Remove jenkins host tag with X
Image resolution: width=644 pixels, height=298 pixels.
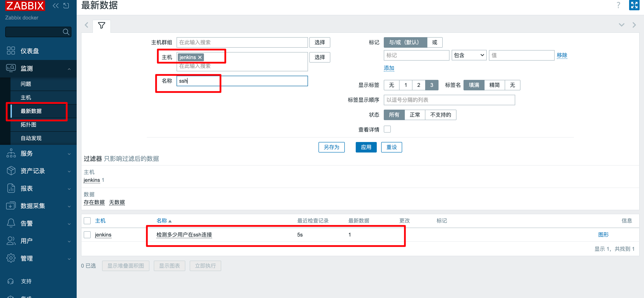pos(200,58)
